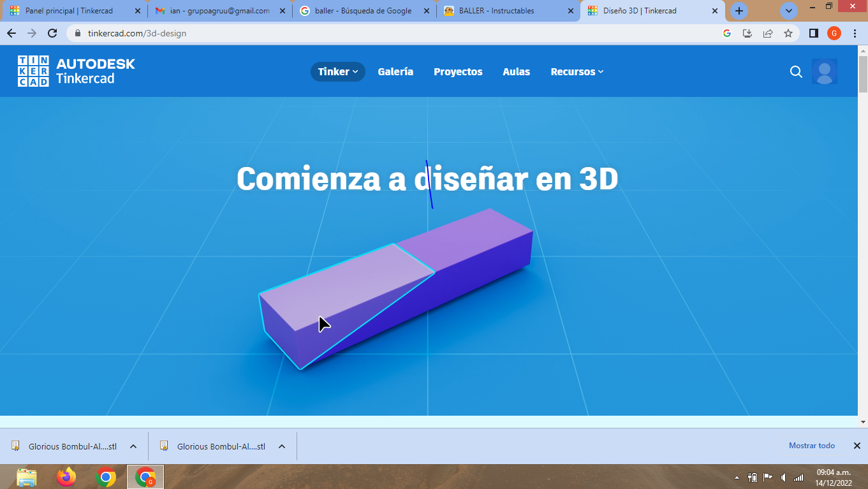Click the network signal icon in tray
This screenshot has height=489, width=868.
pos(798,478)
